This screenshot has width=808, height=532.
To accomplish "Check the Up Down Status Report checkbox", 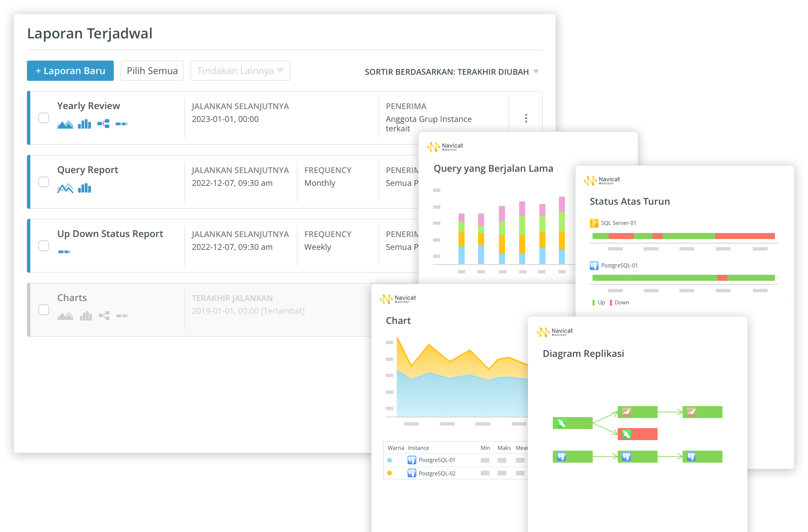I will [44, 246].
